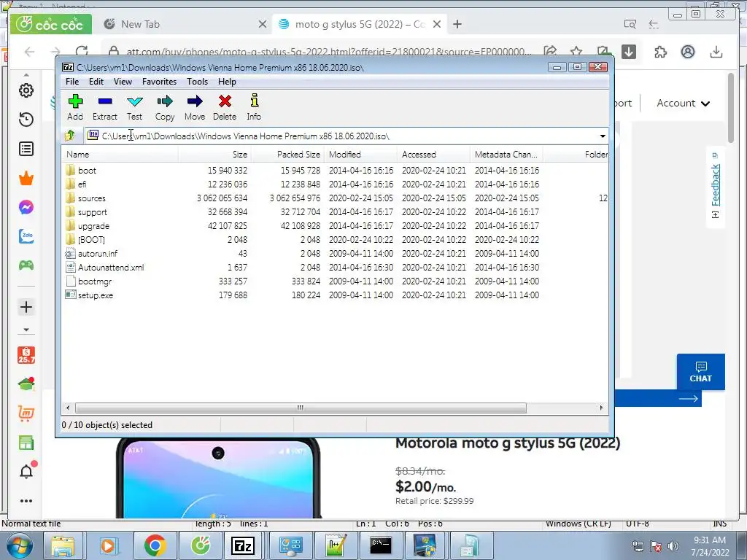Open sidebar notifications bell icon
Viewport: 747px width, 560px height.
27,470
